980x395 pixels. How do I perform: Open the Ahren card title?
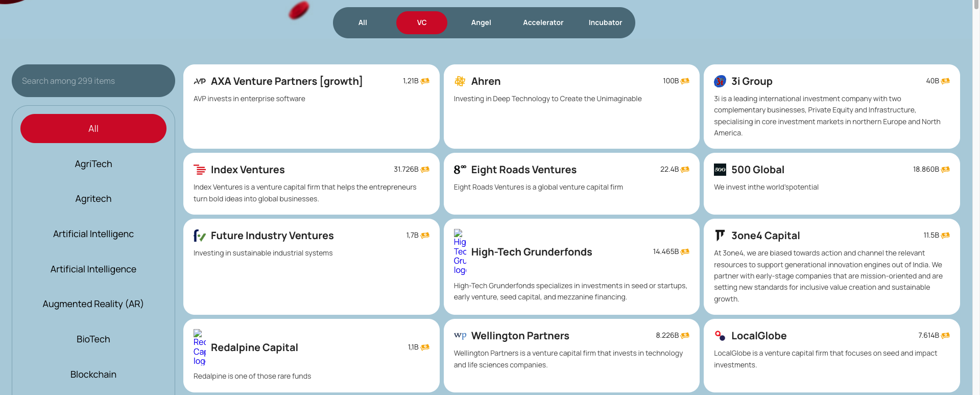pyautogui.click(x=486, y=81)
